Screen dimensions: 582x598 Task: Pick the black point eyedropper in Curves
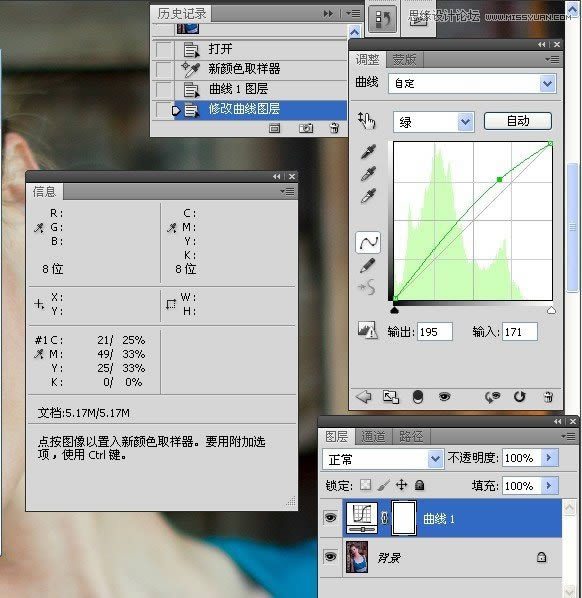[x=368, y=151]
